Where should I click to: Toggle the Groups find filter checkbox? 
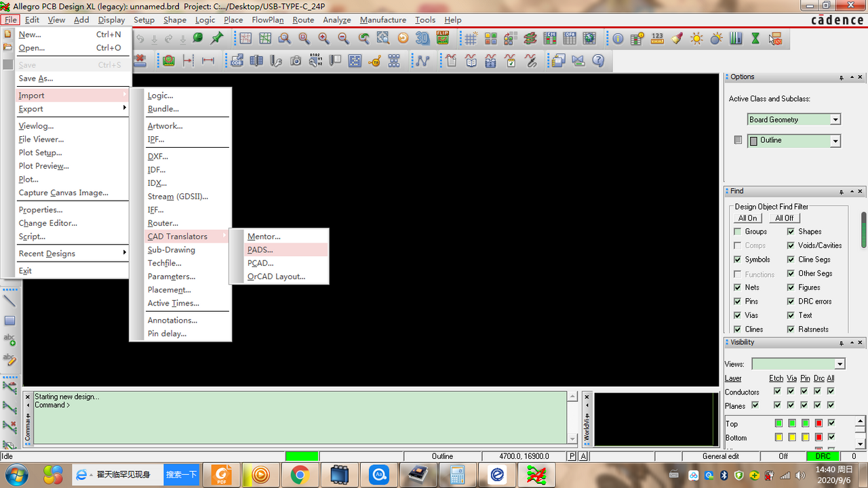[738, 232]
